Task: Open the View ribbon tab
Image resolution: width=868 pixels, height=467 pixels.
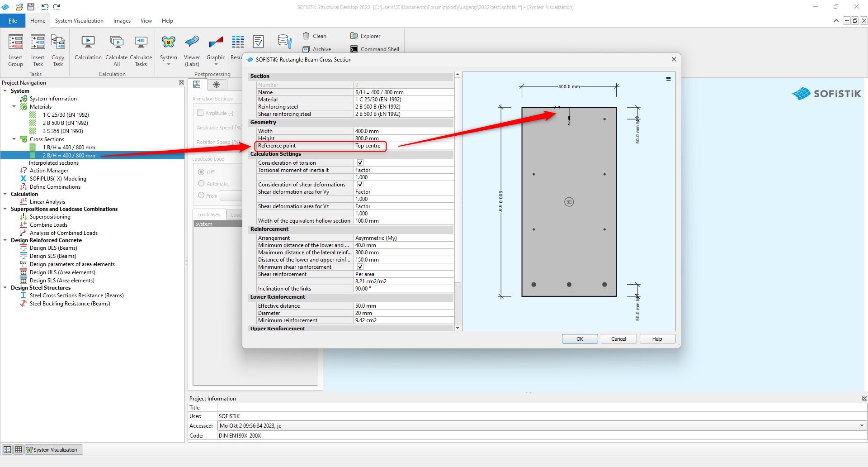Action: (146, 21)
